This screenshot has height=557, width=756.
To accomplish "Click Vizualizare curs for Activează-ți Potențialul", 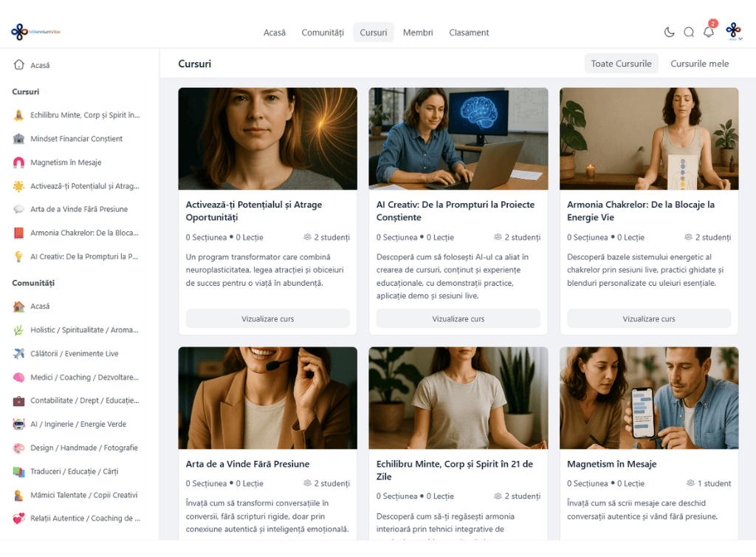I will click(267, 319).
